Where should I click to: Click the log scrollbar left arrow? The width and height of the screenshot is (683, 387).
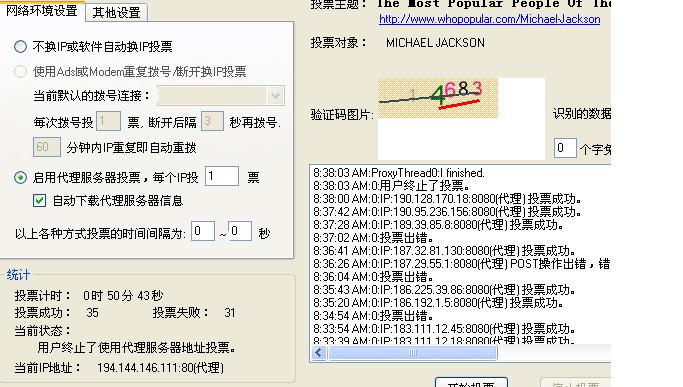(319, 352)
